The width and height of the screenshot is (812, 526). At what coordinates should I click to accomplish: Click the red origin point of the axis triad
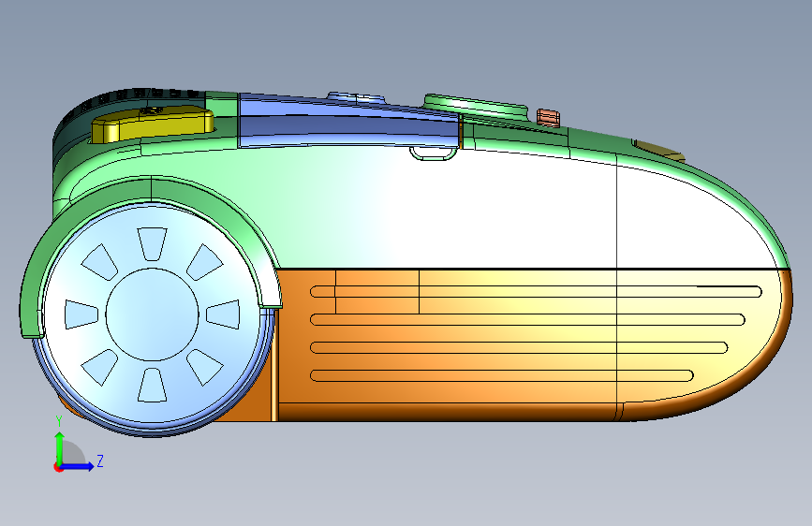point(58,467)
